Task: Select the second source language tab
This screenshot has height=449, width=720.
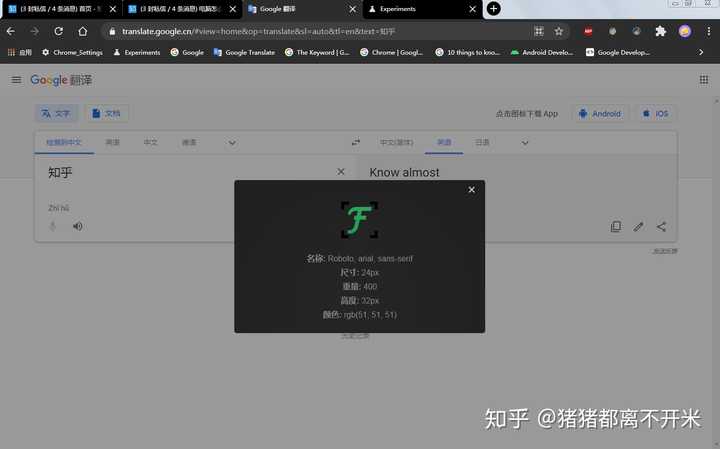Action: (112, 142)
